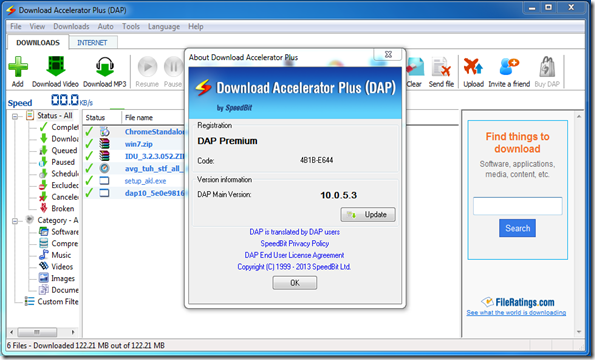Close the About dialog with X button
595x360 pixels.
388,55
